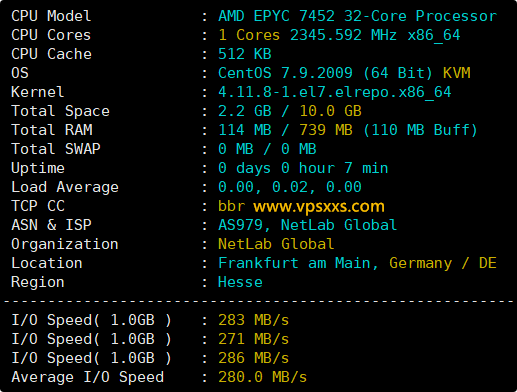
Task: Click the 739 MB total RAM value
Action: coord(326,130)
